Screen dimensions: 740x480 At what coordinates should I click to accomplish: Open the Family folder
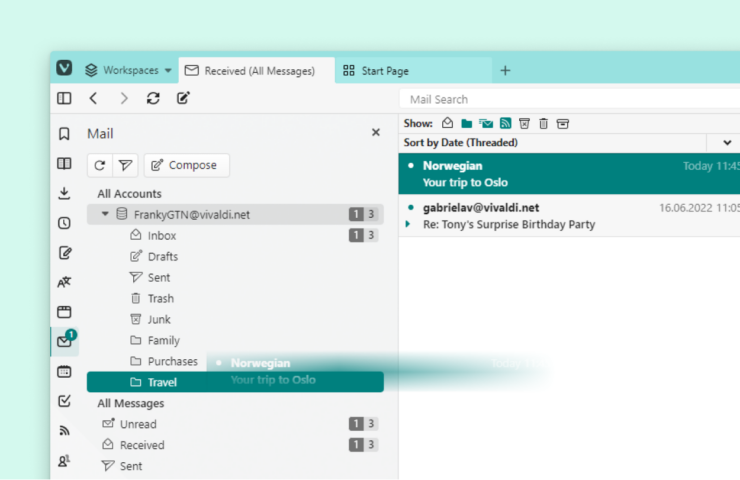click(235, 340)
